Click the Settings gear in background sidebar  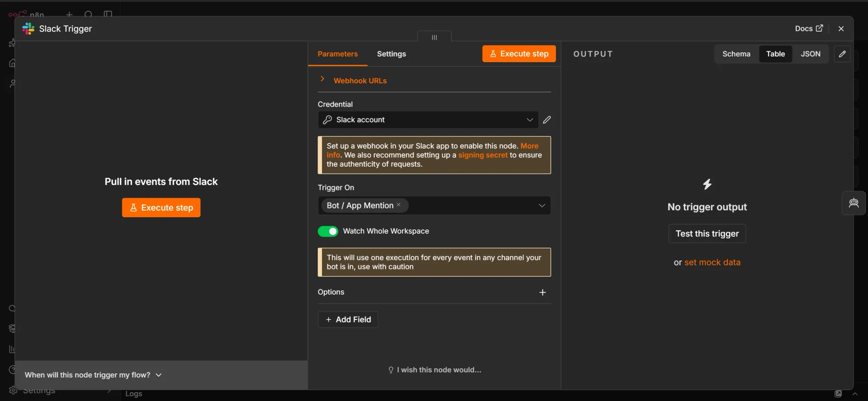pyautogui.click(x=13, y=390)
